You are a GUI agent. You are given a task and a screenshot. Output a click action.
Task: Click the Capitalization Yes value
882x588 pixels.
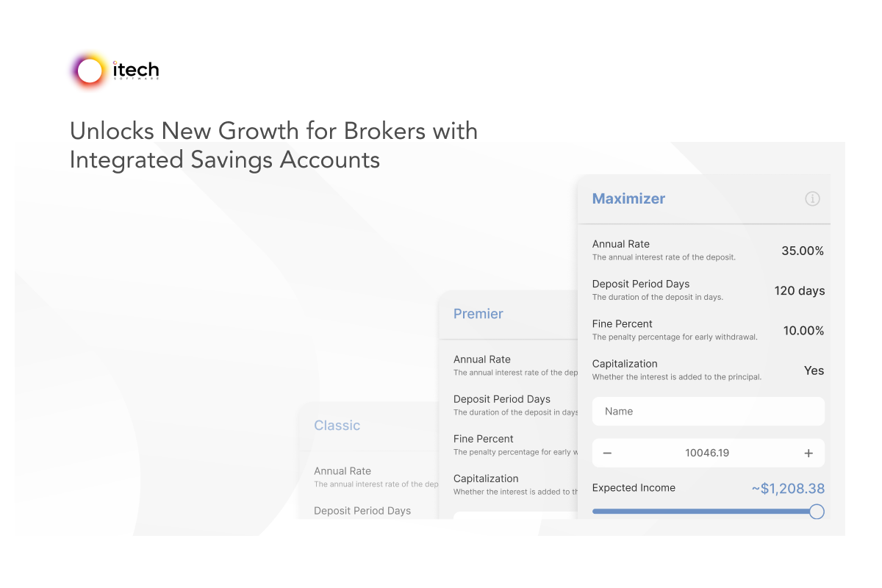(814, 370)
